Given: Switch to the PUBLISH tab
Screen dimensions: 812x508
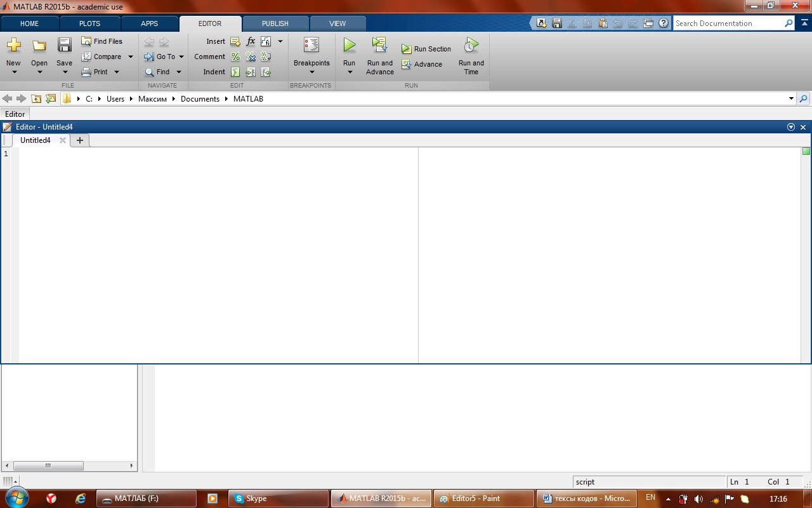Looking at the screenshot, I should click(x=275, y=23).
